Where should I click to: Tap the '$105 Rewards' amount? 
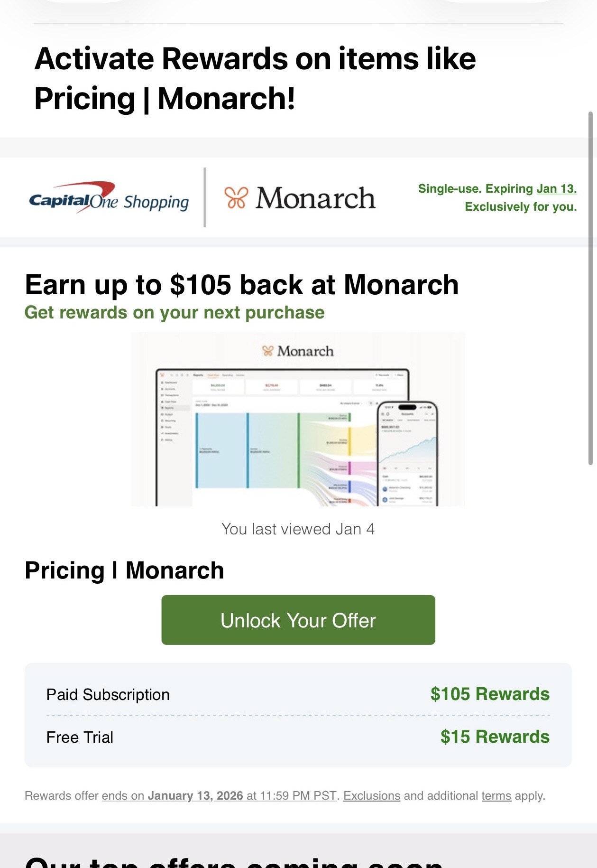click(490, 694)
